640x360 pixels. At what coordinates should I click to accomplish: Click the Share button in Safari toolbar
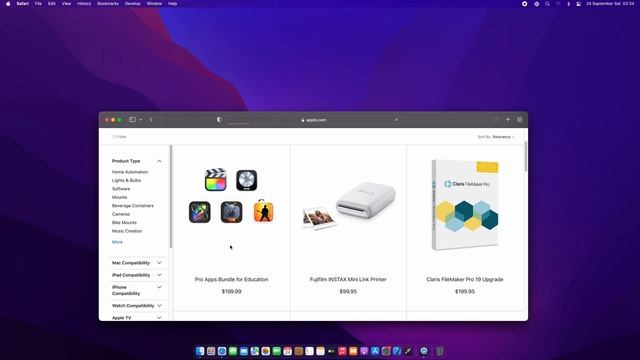(x=496, y=120)
